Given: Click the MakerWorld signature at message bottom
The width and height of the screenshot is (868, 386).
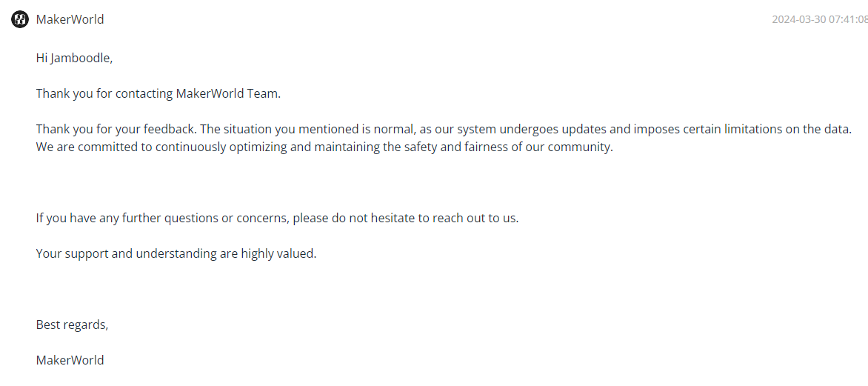Looking at the screenshot, I should (70, 360).
